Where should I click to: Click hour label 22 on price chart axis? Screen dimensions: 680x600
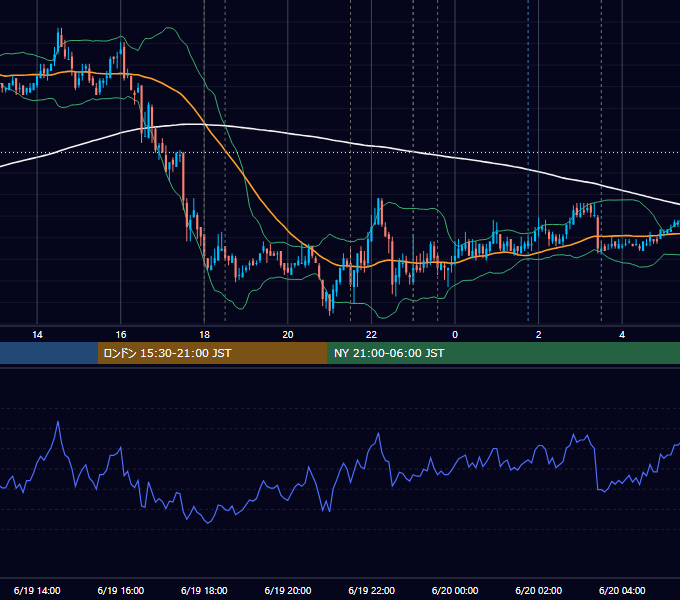pos(372,335)
